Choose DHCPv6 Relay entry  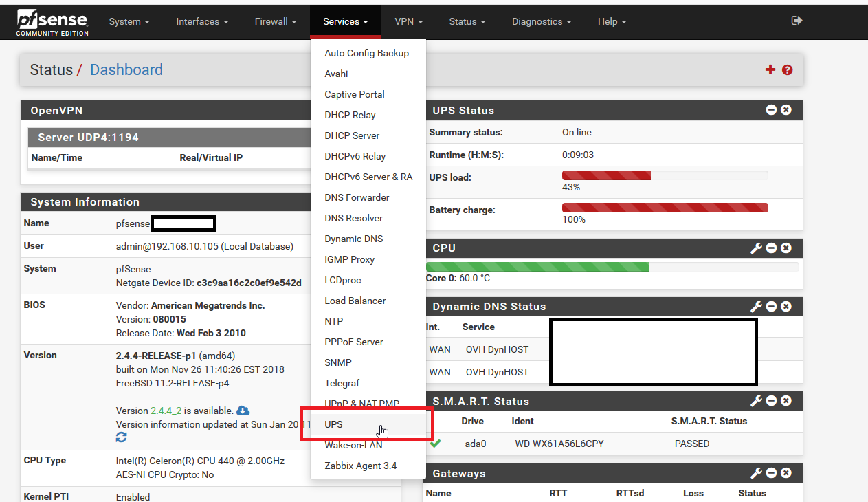click(x=368, y=156)
